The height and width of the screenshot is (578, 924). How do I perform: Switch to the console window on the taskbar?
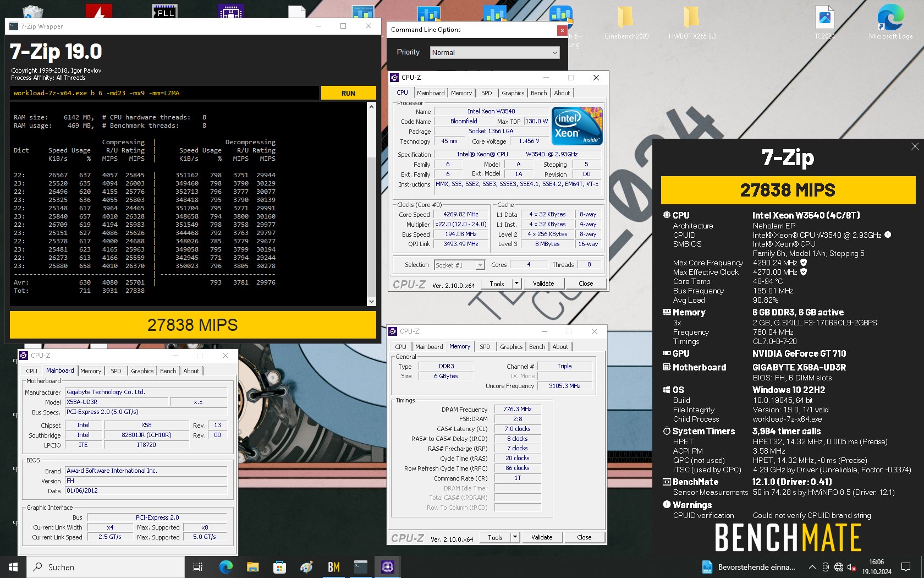click(x=360, y=567)
